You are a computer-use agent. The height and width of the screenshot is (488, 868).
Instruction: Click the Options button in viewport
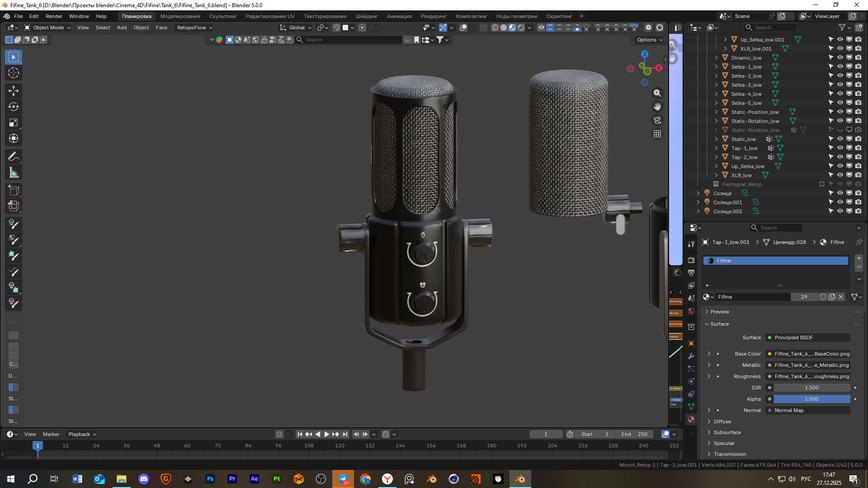point(650,40)
